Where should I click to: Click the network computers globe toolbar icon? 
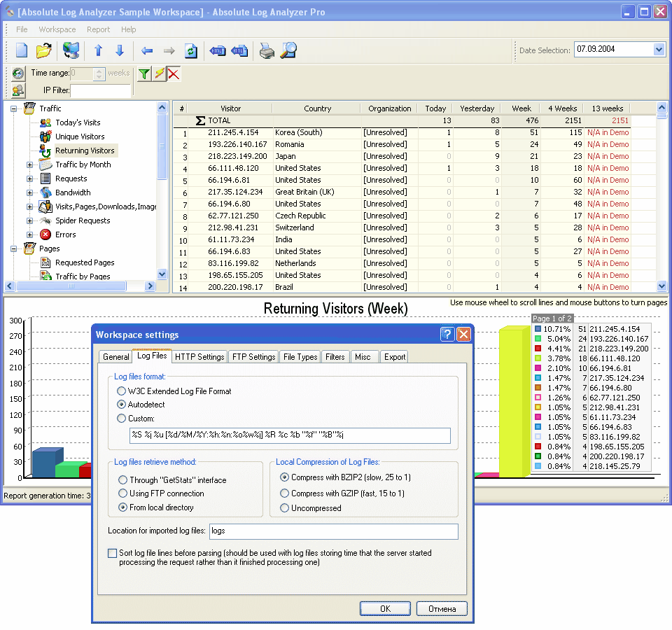tap(71, 50)
